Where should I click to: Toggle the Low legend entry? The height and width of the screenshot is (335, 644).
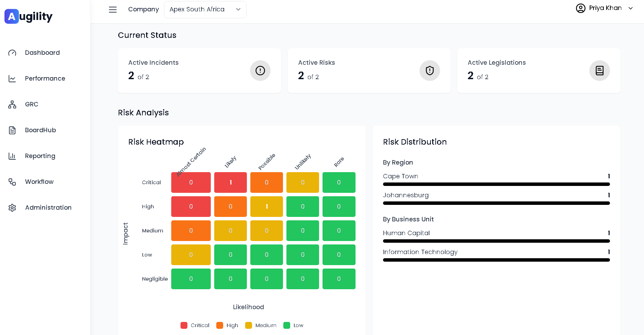tap(293, 325)
